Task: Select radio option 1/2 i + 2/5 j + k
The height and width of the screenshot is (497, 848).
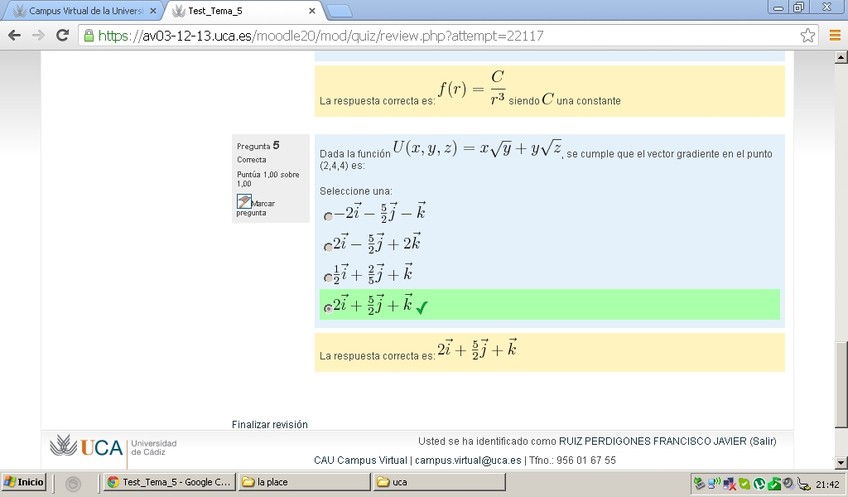Action: pyautogui.click(x=328, y=277)
